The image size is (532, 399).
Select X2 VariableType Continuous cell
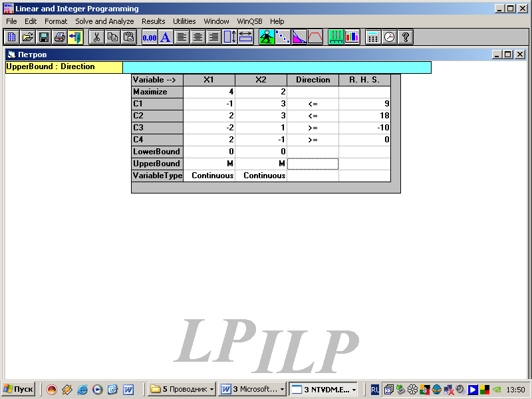[261, 176]
